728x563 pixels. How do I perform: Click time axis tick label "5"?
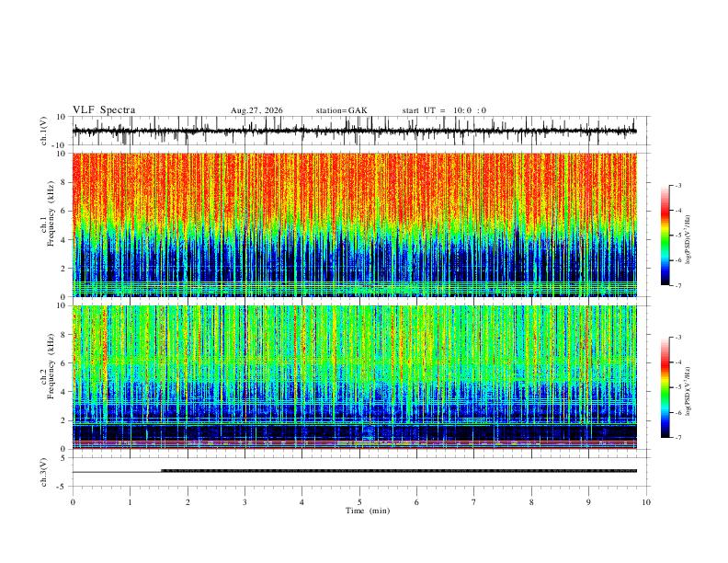pos(359,502)
